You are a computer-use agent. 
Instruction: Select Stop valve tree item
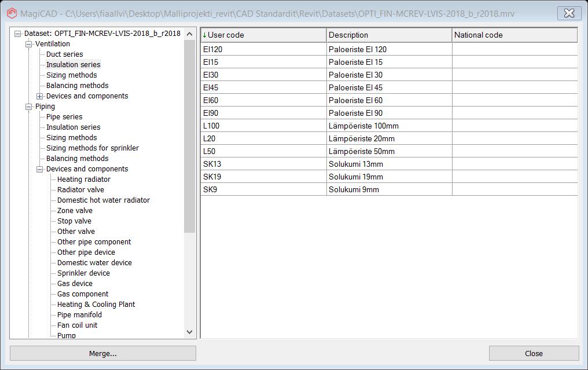pos(74,221)
